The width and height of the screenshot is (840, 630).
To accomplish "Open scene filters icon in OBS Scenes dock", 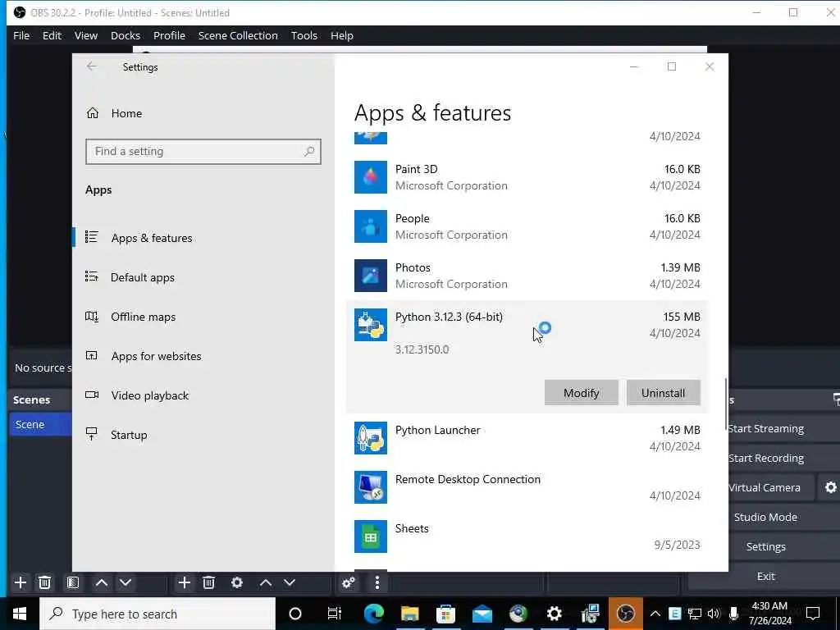I will [73, 582].
